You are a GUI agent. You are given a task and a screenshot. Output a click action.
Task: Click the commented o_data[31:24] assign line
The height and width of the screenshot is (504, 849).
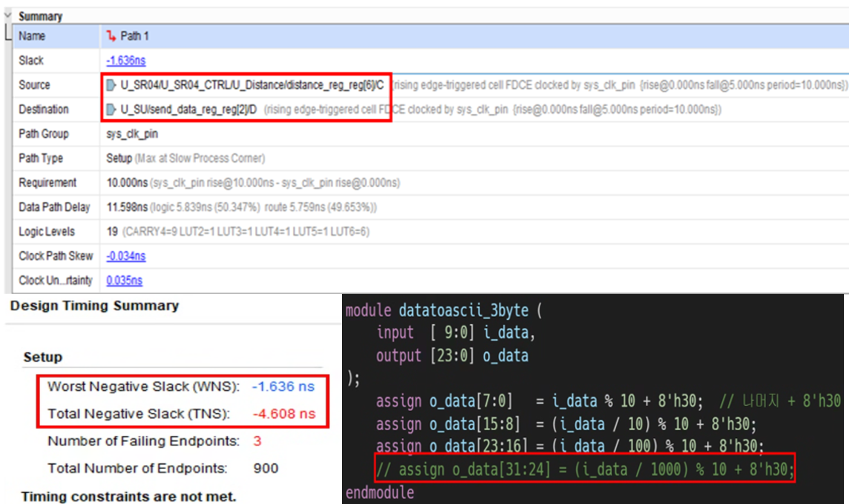pyautogui.click(x=585, y=469)
